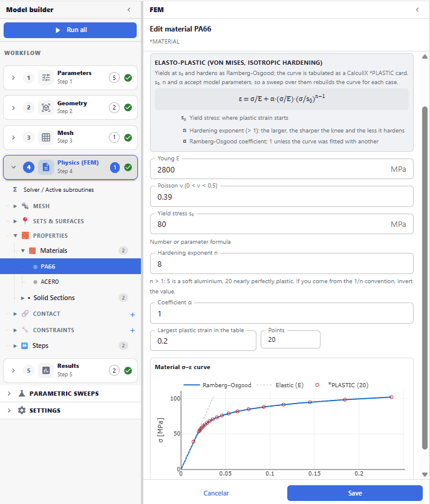The height and width of the screenshot is (504, 430).
Task: Expand the SETS & SURFACES node
Action: pyautogui.click(x=15, y=221)
